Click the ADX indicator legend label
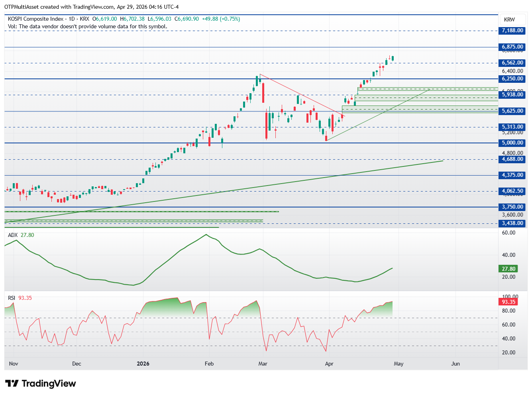 click(13, 235)
